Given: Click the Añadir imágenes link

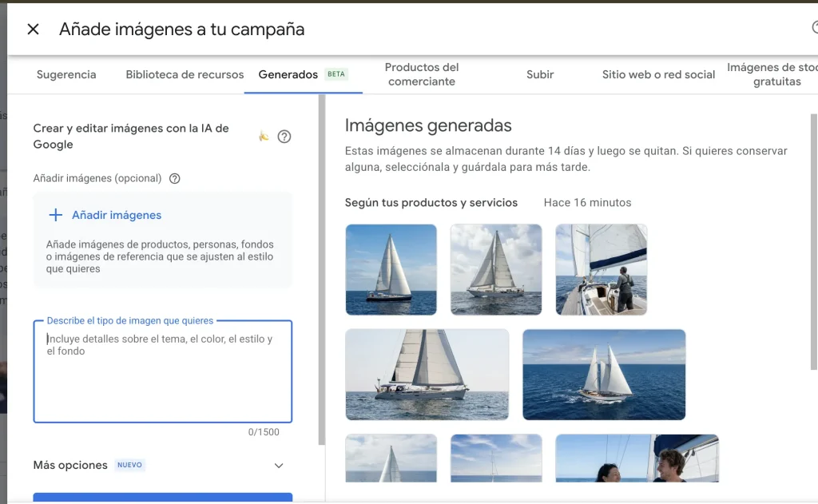Looking at the screenshot, I should 117,215.
